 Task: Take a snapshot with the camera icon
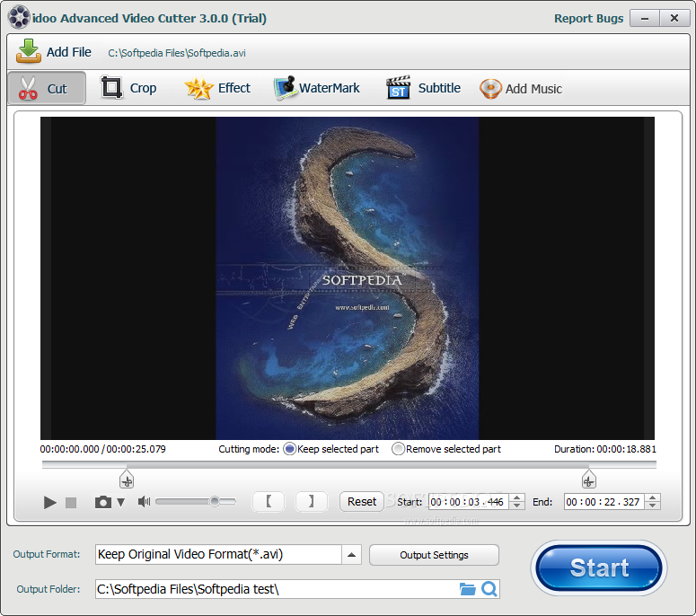(103, 502)
